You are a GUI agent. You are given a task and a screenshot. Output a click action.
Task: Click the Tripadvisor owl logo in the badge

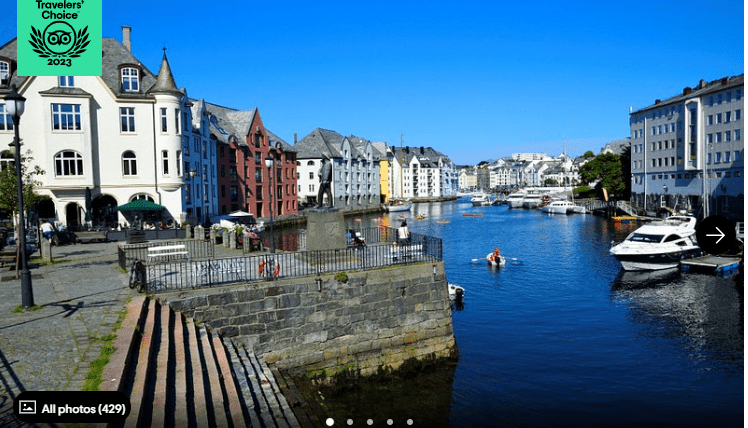pos(59,39)
